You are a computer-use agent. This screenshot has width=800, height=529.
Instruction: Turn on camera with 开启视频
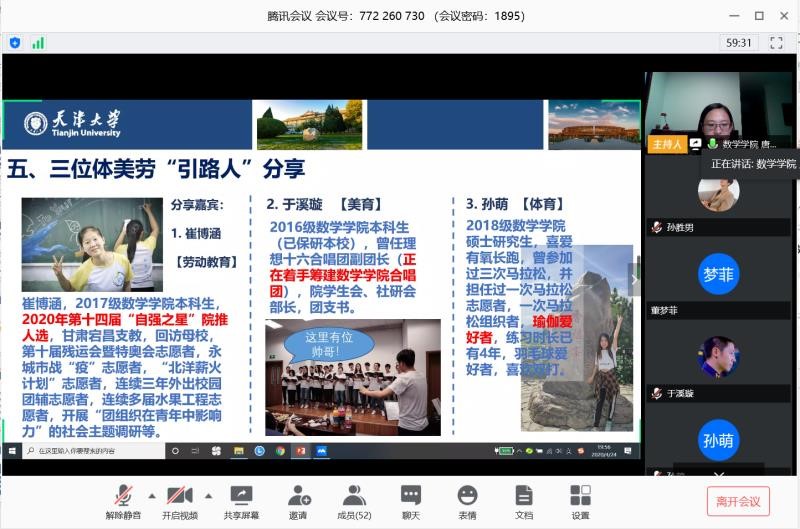[x=180, y=501]
